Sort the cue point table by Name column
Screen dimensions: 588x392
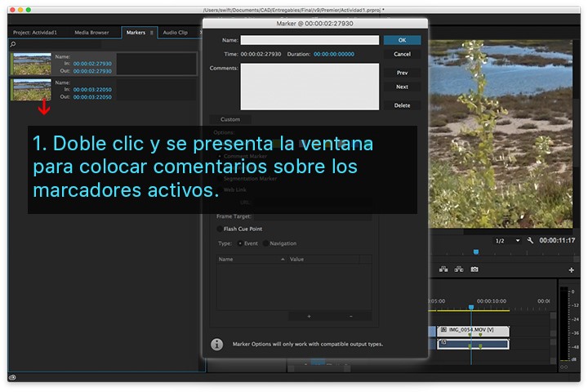[x=252, y=259]
